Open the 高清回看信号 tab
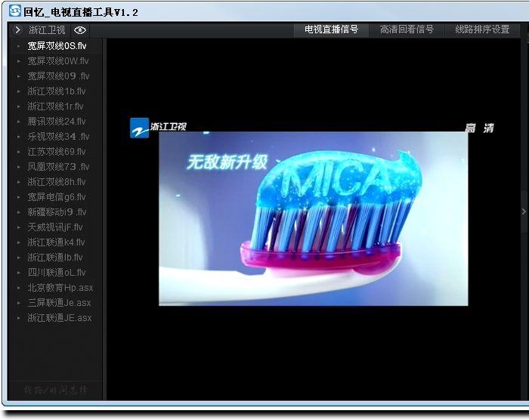Viewport: 529px width, 420px height. pos(407,29)
